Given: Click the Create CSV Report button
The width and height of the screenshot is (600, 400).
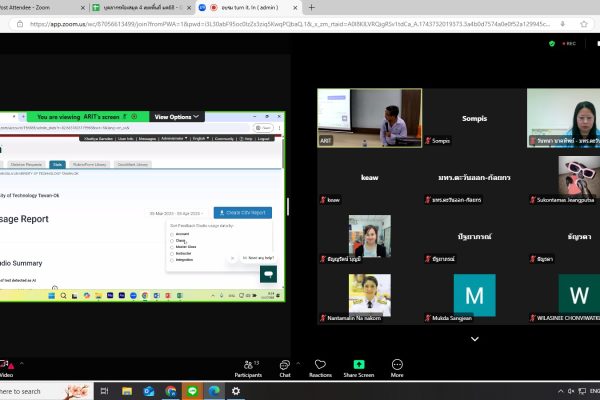Looking at the screenshot, I should pos(243,213).
